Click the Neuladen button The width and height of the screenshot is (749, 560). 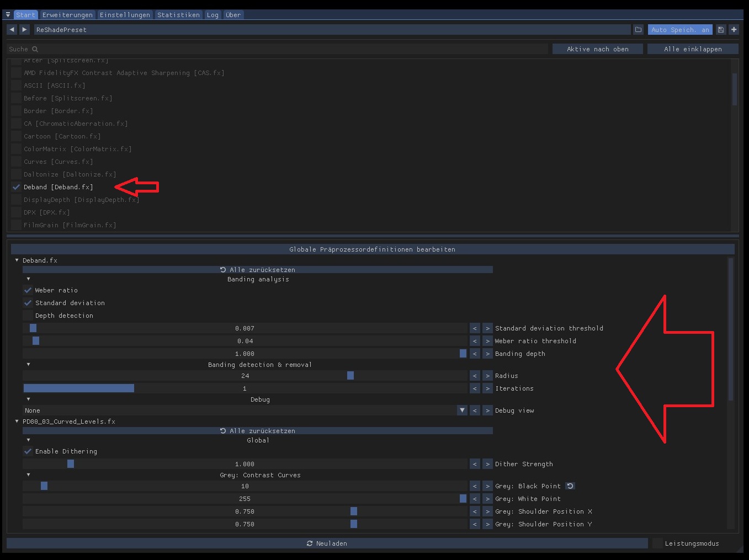pos(327,543)
